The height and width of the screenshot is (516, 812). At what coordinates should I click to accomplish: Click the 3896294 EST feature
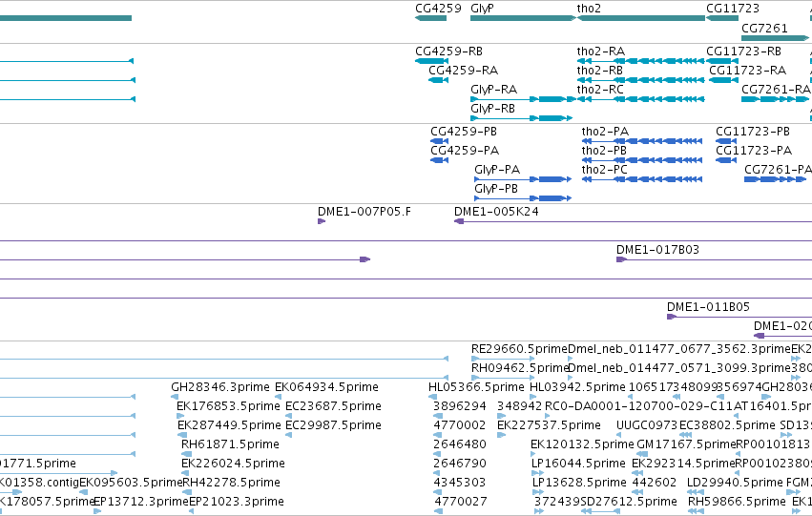[x=438, y=416]
